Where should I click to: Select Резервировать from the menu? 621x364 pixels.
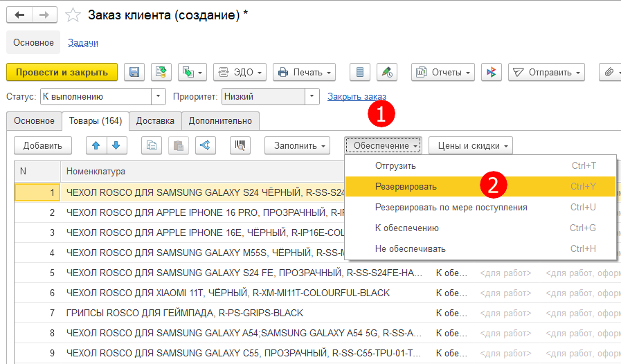point(406,187)
